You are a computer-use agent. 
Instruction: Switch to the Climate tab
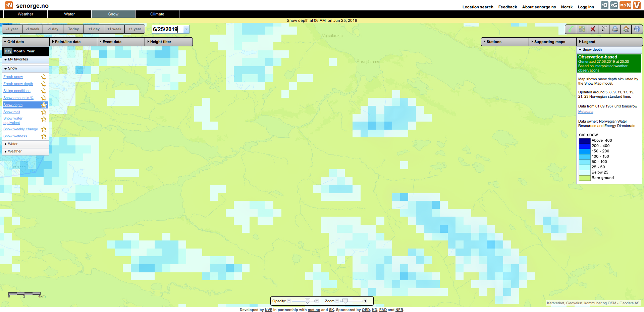pyautogui.click(x=157, y=14)
